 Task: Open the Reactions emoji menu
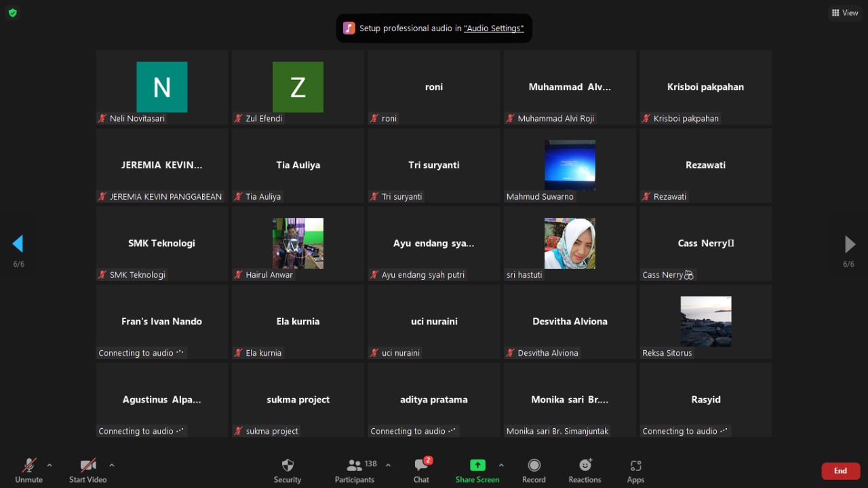[x=585, y=470]
